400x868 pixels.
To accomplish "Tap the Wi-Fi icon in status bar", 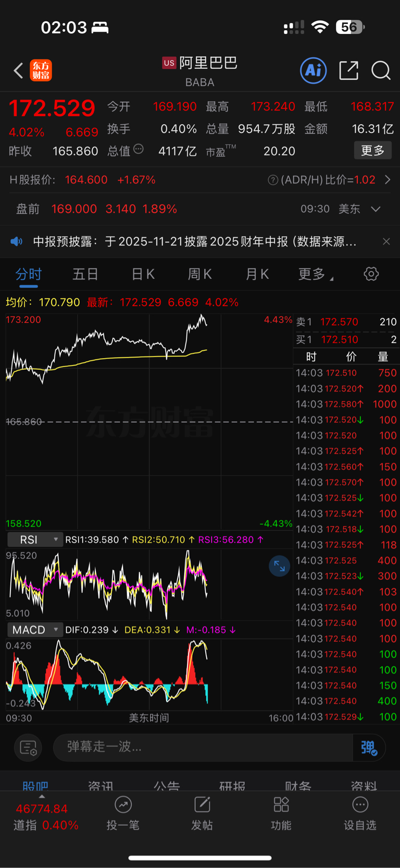I will (320, 27).
